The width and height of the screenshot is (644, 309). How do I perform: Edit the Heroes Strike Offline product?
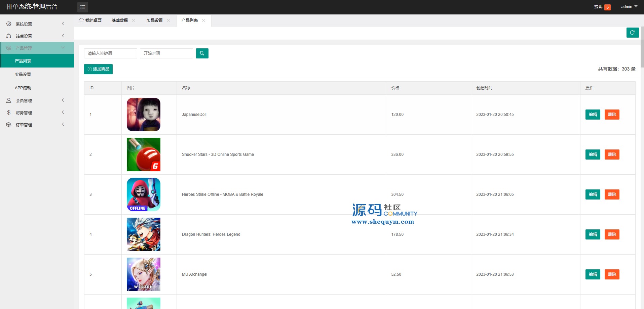pos(593,194)
